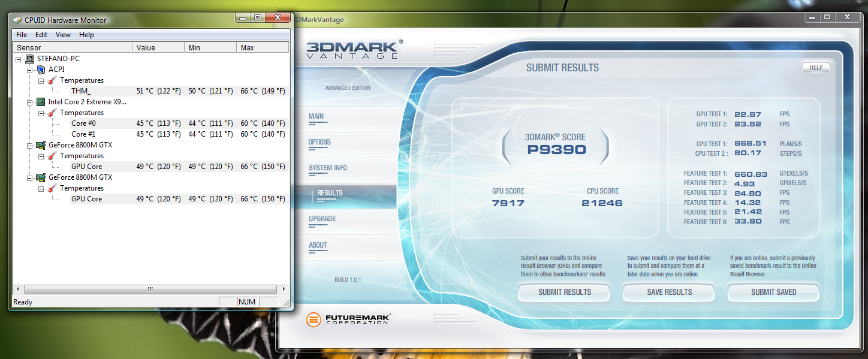868x359 pixels.
Task: Click the CPUID Hardware Monitor title bar icon
Action: coord(17,20)
